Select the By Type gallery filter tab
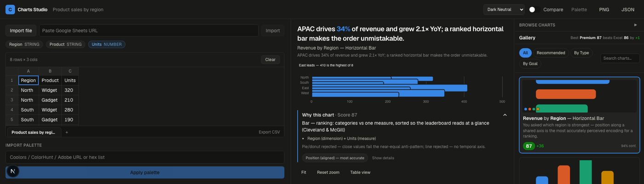Image resolution: width=644 pixels, height=184 pixels. (x=581, y=53)
